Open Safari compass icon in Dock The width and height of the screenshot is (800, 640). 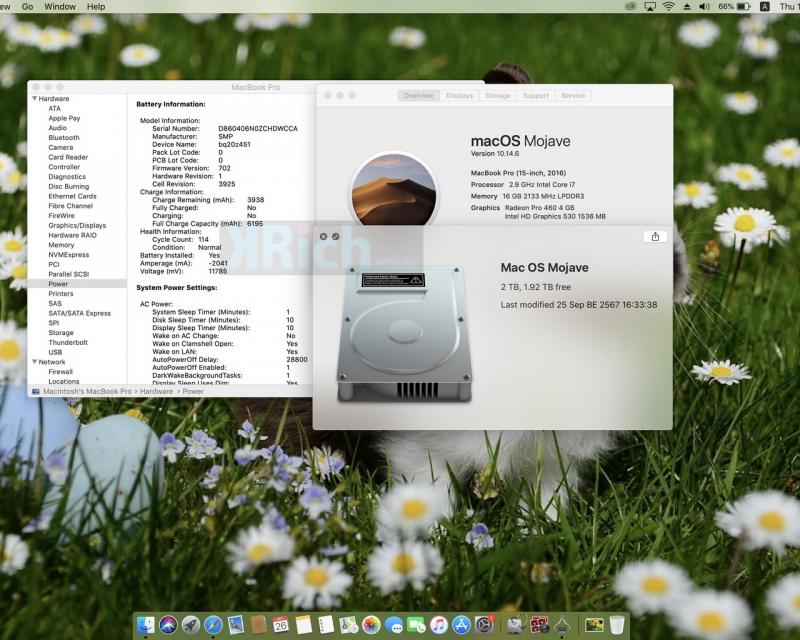tap(213, 625)
